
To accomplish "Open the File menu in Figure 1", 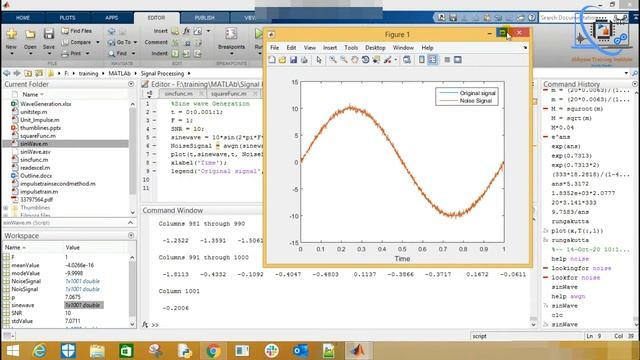I will coord(275,48).
